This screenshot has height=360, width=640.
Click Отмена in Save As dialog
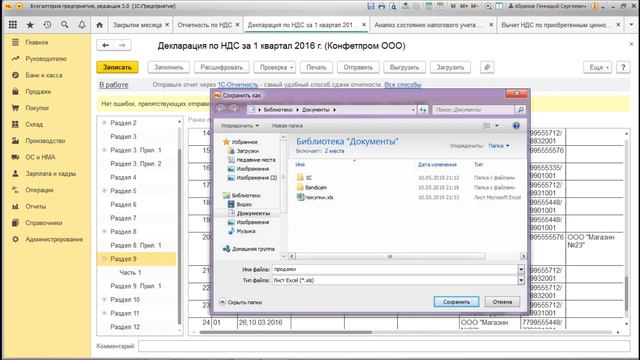coord(502,302)
